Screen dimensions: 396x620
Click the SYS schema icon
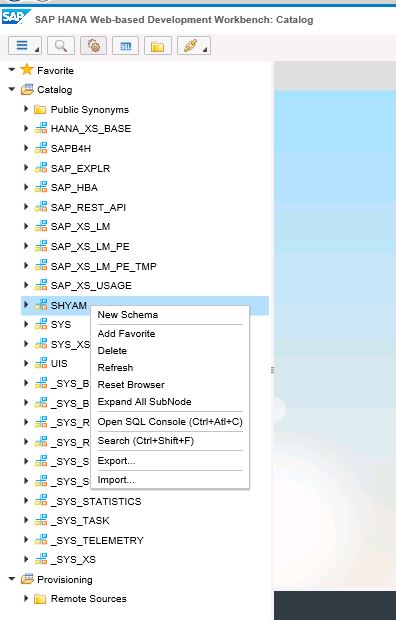41,324
